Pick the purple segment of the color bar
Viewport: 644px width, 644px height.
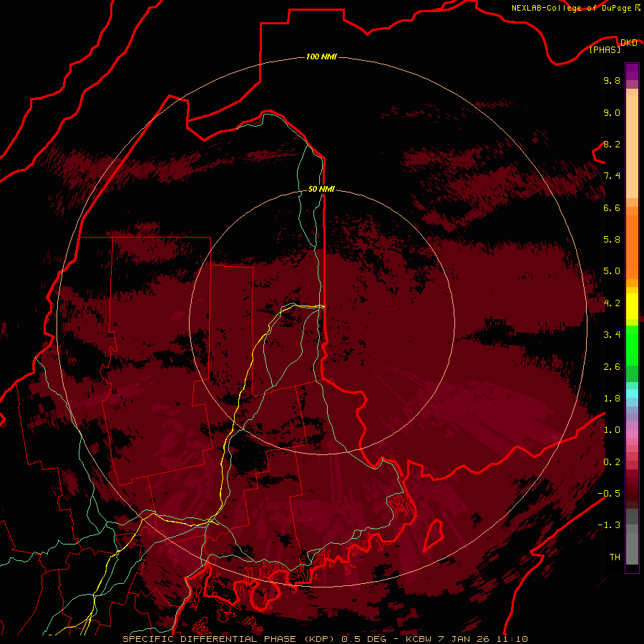(x=632, y=72)
